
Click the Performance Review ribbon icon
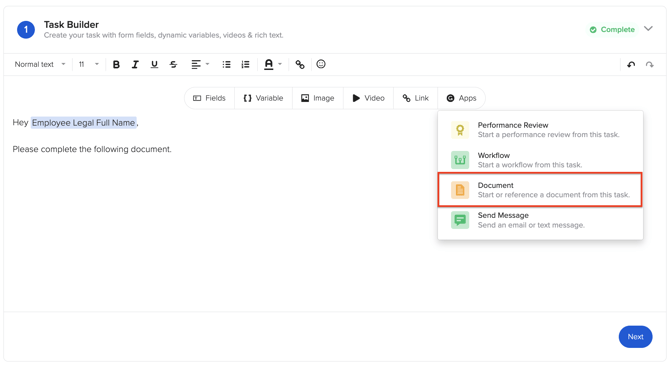tap(460, 130)
